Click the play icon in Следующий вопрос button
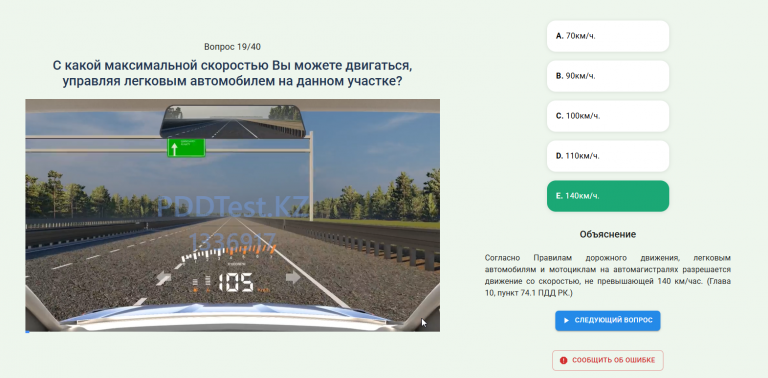The width and height of the screenshot is (768, 378). 566,320
